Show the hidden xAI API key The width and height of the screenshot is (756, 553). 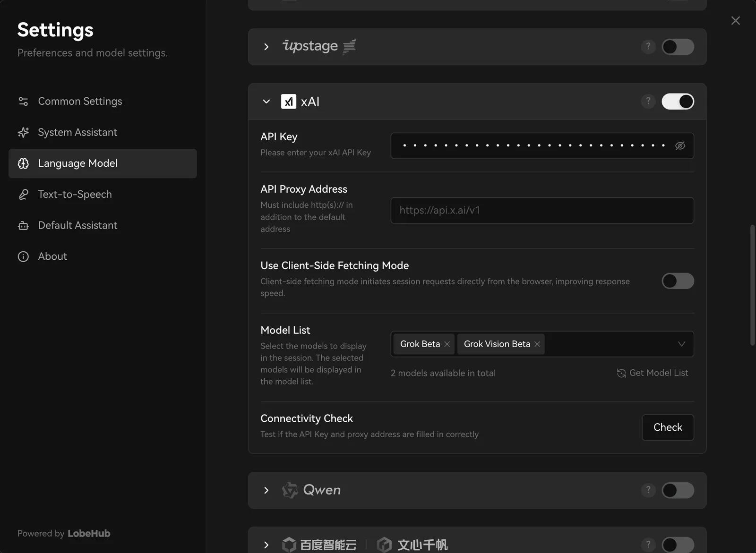point(680,146)
